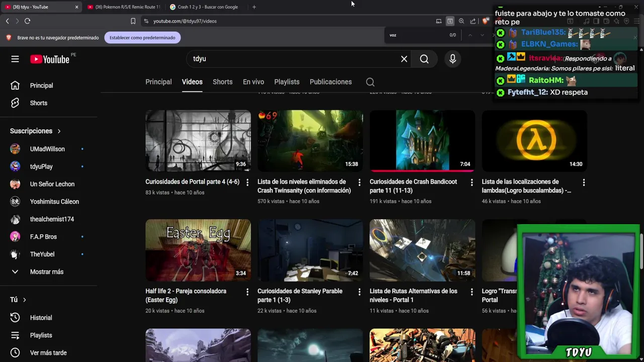Open the tdyuPlay subscription channel

pyautogui.click(x=41, y=166)
